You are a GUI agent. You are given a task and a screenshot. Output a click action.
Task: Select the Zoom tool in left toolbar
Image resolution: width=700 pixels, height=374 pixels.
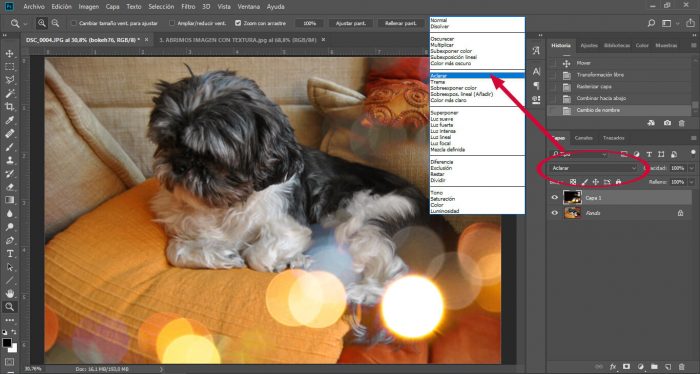pyautogui.click(x=9, y=307)
